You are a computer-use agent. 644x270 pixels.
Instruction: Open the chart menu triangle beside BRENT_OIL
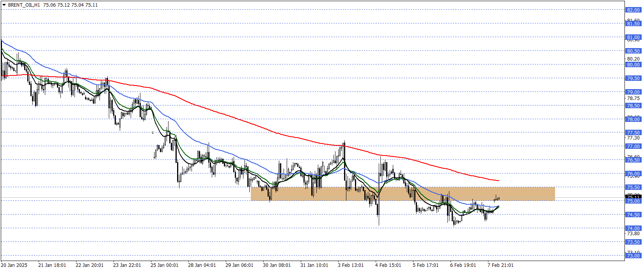click(4, 5)
